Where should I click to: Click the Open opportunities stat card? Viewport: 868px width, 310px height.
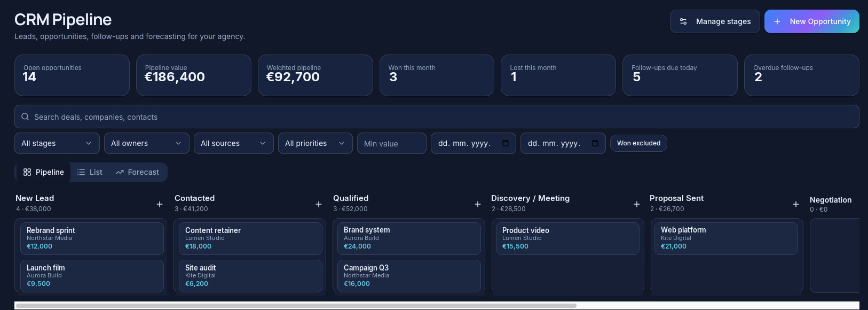pyautogui.click(x=72, y=75)
